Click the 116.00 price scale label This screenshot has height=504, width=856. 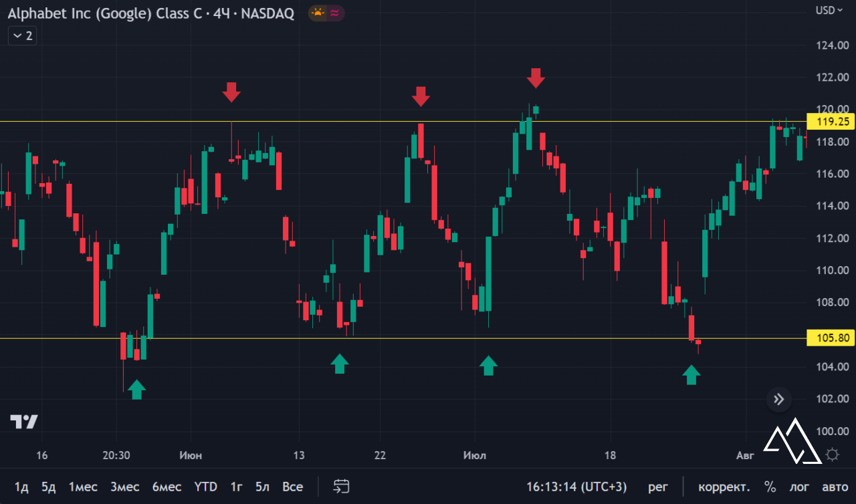(x=833, y=174)
